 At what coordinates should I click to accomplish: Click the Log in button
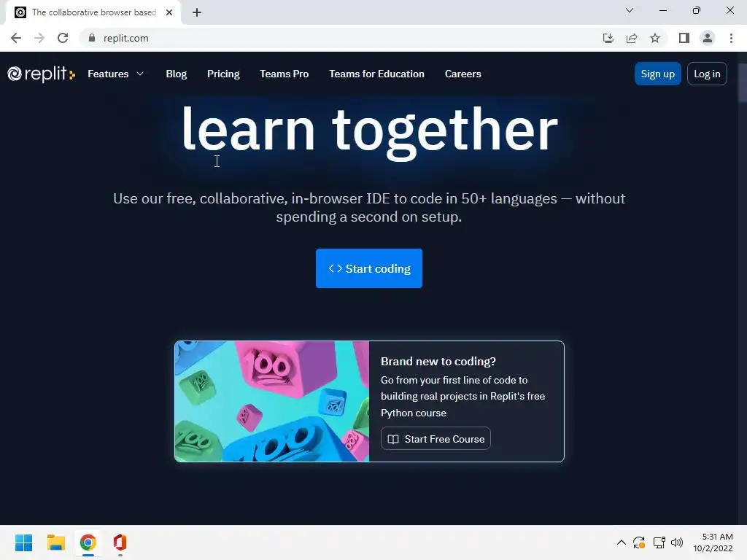707,74
